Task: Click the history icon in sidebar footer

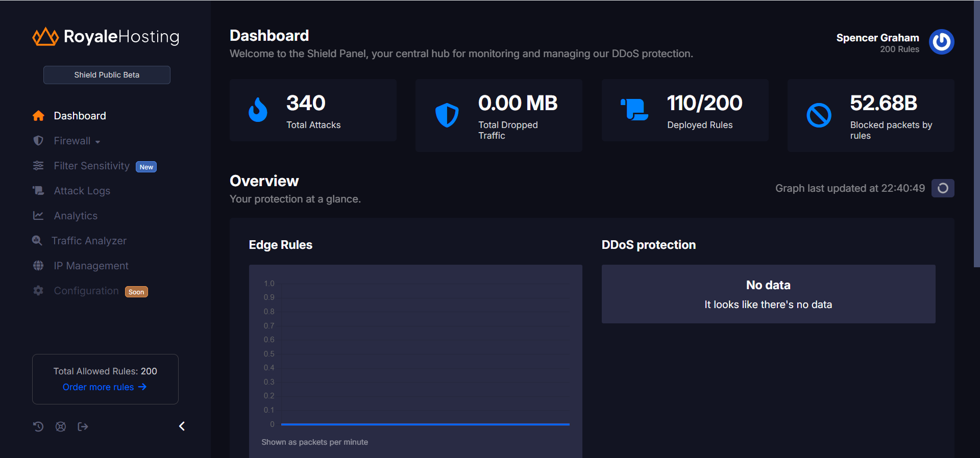Action: [x=38, y=426]
